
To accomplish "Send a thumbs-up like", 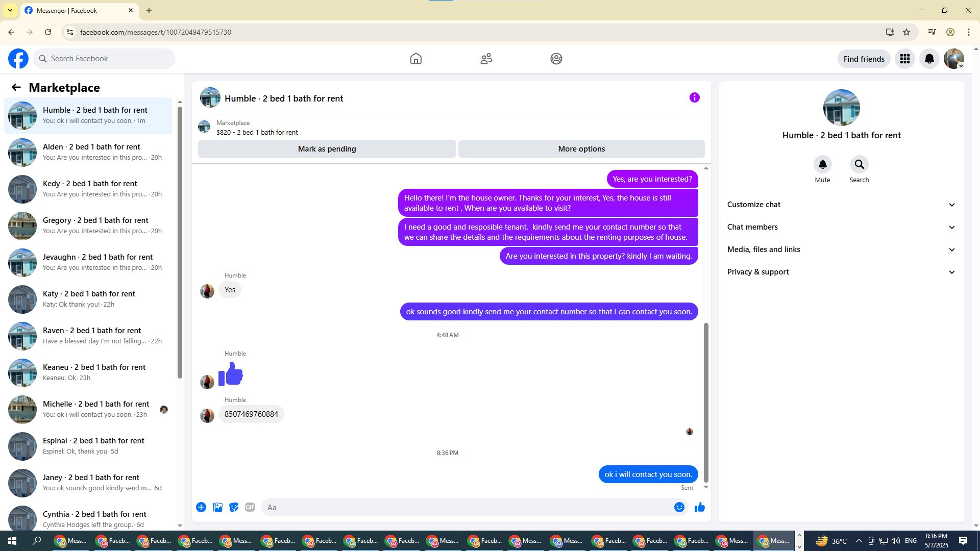I will click(x=699, y=507).
